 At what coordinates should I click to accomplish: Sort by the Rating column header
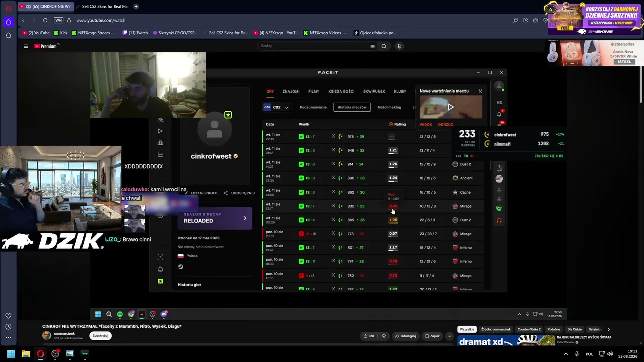(397, 124)
